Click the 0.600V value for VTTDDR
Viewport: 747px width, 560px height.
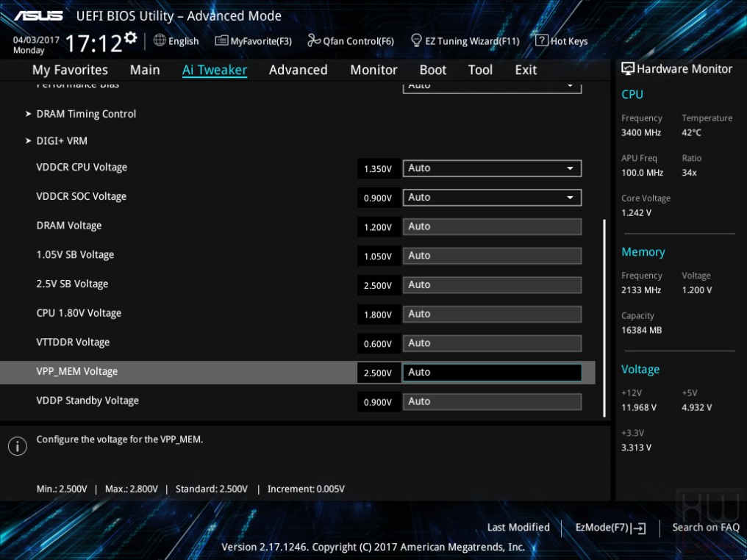(x=378, y=344)
